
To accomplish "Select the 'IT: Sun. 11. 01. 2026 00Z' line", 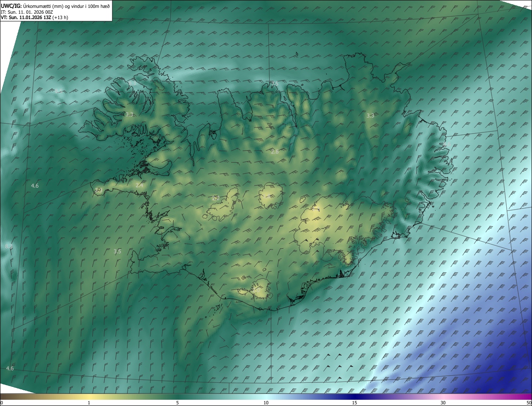I will point(27,12).
